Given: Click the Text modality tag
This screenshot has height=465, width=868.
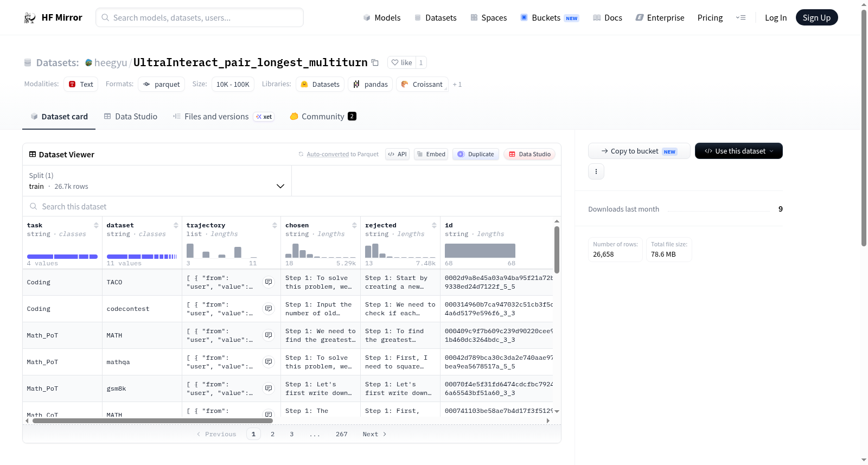Looking at the screenshot, I should pos(81,84).
